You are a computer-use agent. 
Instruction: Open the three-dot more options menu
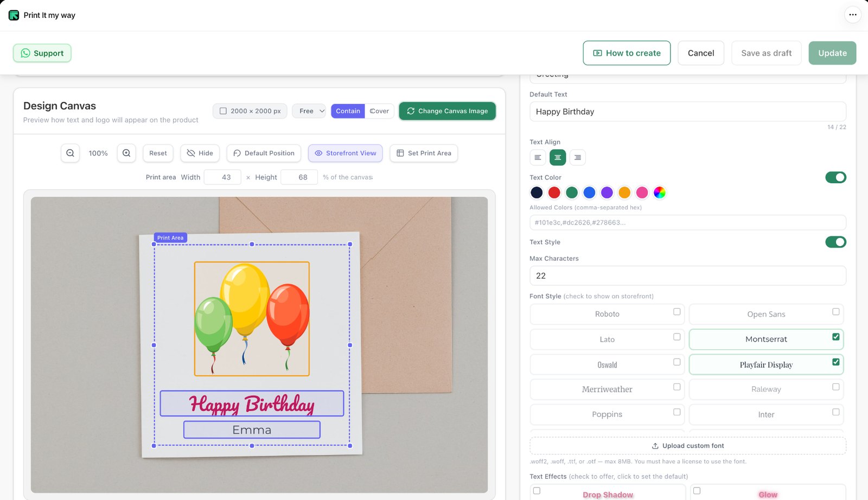click(x=853, y=15)
